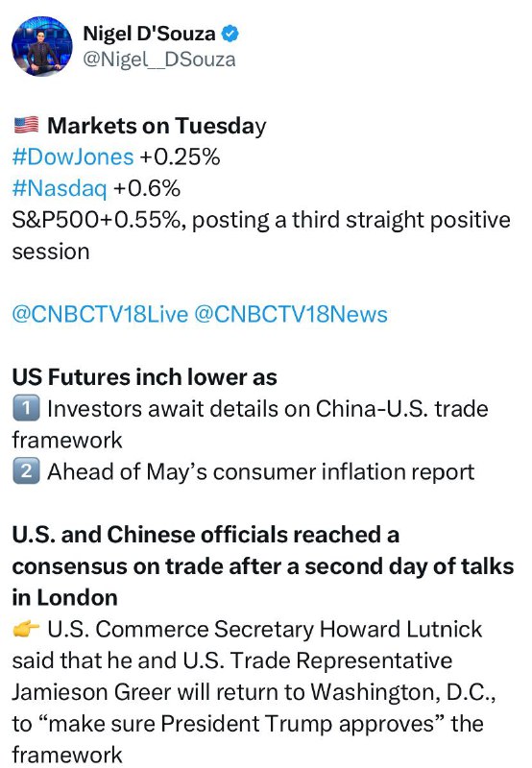Click the number 1 keycap emoji
532x768 pixels.
[26, 409]
